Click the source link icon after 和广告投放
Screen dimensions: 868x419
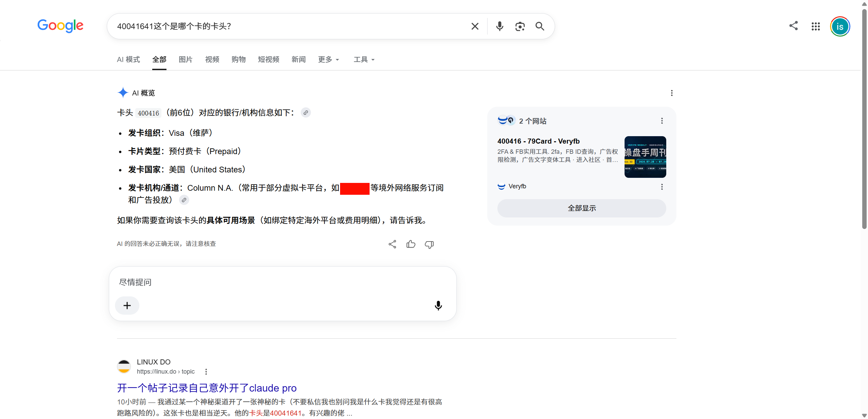click(184, 200)
